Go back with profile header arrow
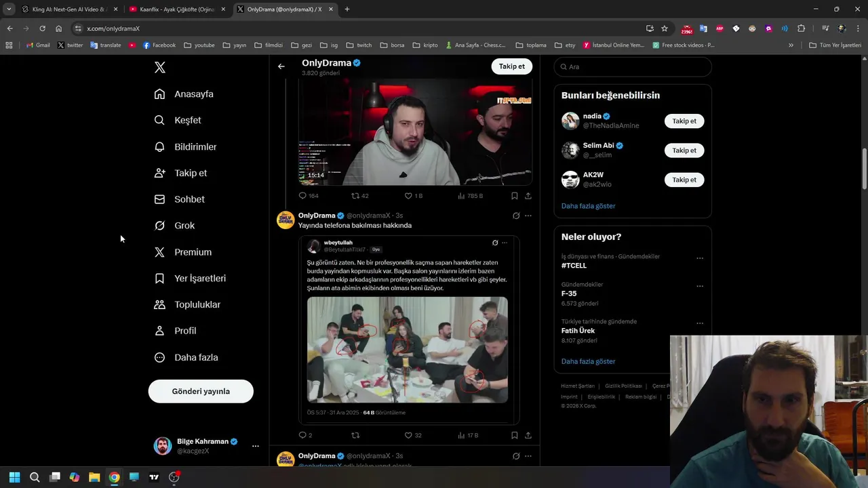Viewport: 868px width, 488px height. click(281, 66)
